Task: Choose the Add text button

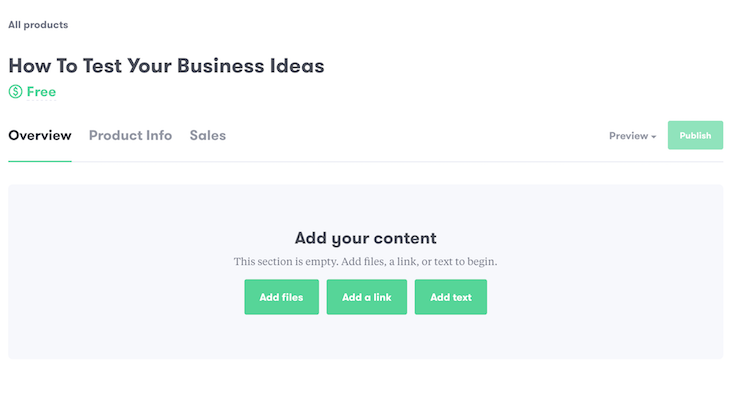Action: tap(451, 297)
